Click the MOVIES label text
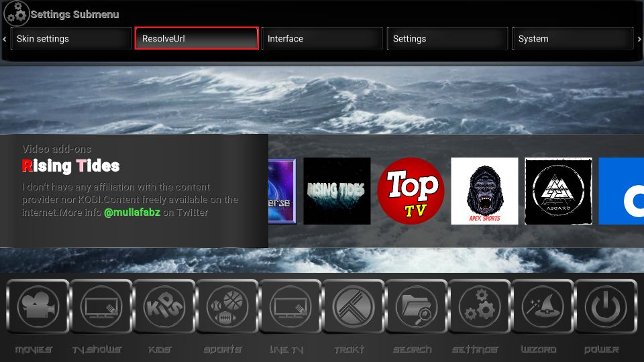The image size is (644, 362). pos(34,349)
